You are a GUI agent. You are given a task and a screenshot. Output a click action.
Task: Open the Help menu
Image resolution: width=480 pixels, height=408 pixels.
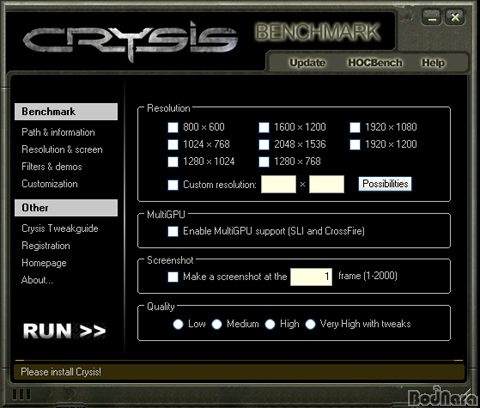pyautogui.click(x=433, y=63)
